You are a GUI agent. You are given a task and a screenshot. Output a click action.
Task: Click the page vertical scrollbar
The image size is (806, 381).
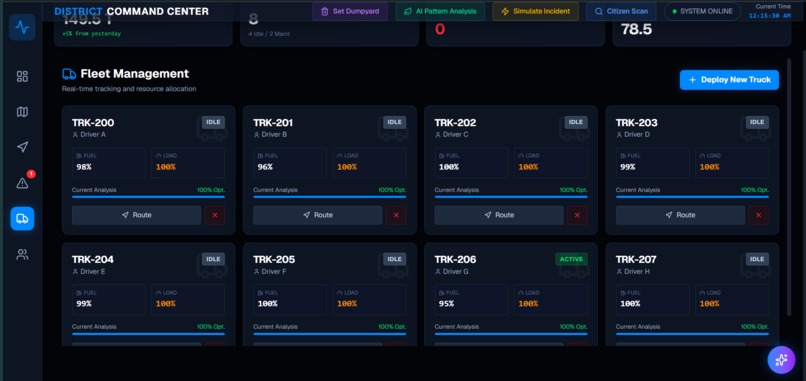(790, 187)
